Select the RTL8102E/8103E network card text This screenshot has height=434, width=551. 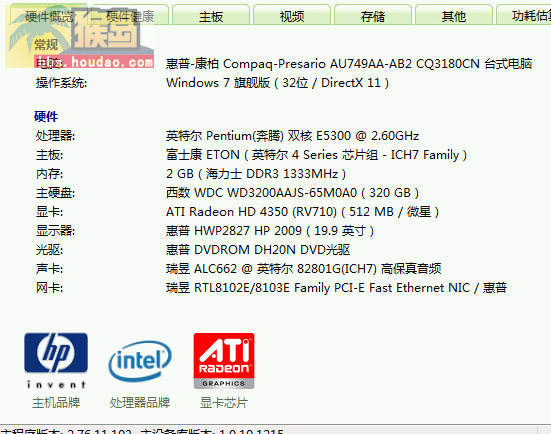click(x=336, y=287)
